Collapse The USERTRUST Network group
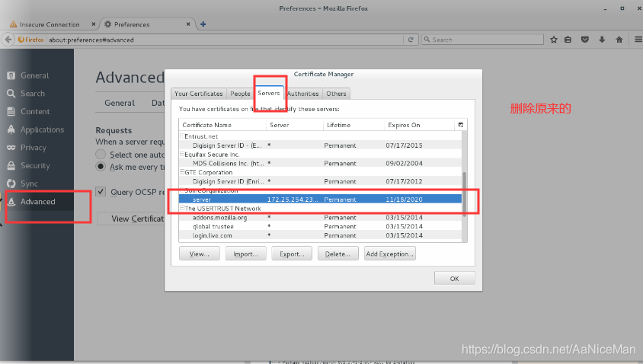643x364 pixels. pos(182,208)
